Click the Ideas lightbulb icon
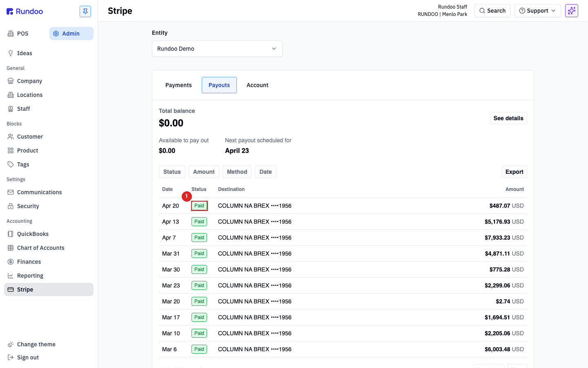The height and width of the screenshot is (368, 588). pos(11,53)
